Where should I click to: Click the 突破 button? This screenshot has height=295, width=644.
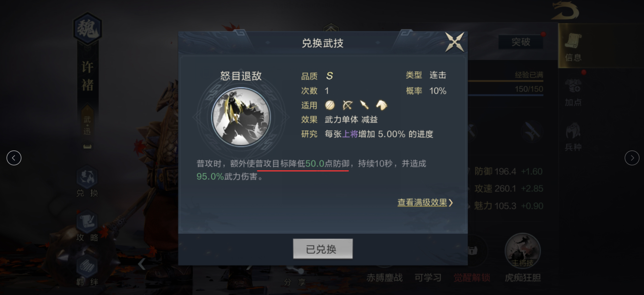click(x=521, y=42)
